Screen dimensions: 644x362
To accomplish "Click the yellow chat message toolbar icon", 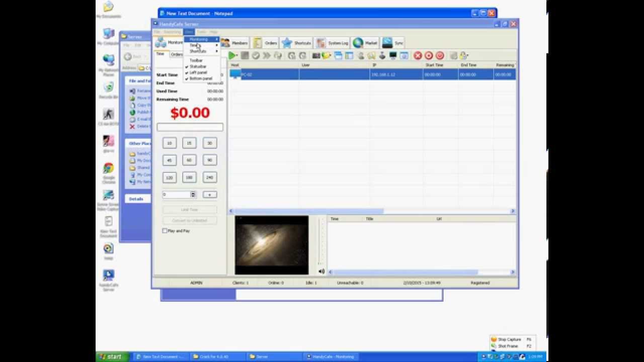I will [x=327, y=56].
